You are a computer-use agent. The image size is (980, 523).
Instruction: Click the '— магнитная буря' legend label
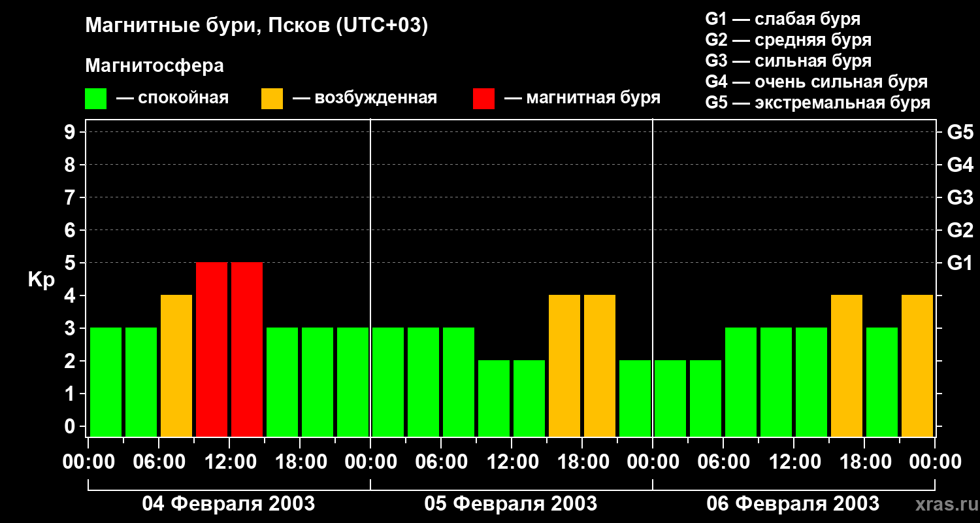(x=582, y=98)
